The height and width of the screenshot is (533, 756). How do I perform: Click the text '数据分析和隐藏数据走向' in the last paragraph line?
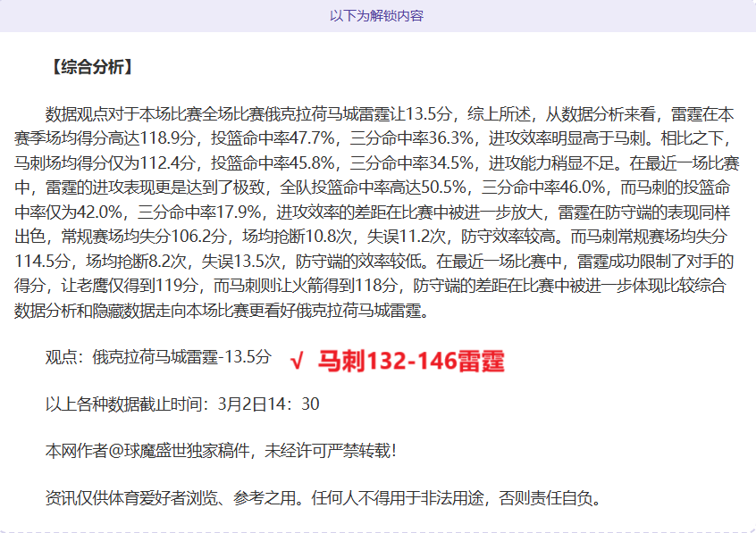[100, 311]
